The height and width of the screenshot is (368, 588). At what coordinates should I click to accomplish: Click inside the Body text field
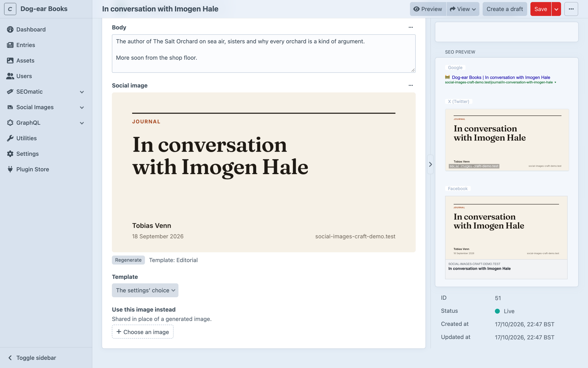[x=264, y=54]
